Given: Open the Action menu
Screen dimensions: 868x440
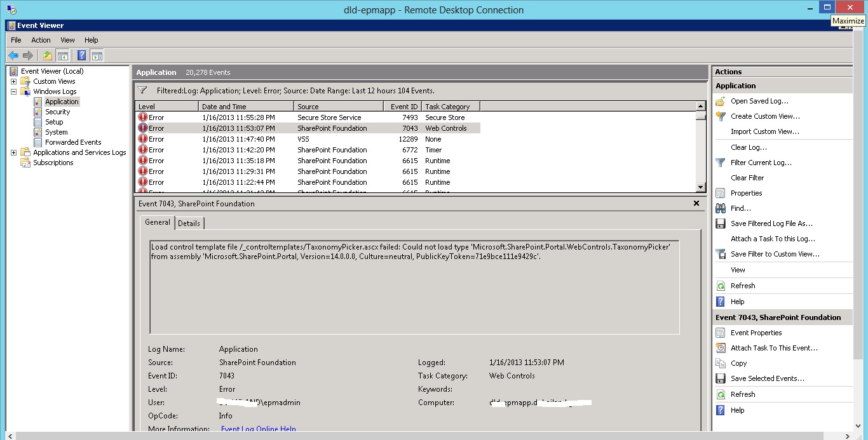Looking at the screenshot, I should click(x=41, y=40).
